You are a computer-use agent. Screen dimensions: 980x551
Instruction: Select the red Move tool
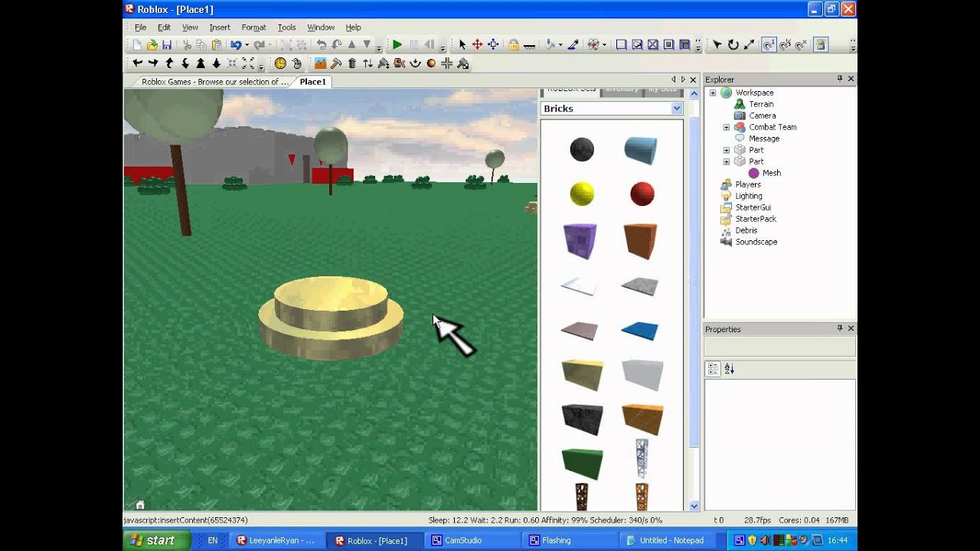(477, 45)
